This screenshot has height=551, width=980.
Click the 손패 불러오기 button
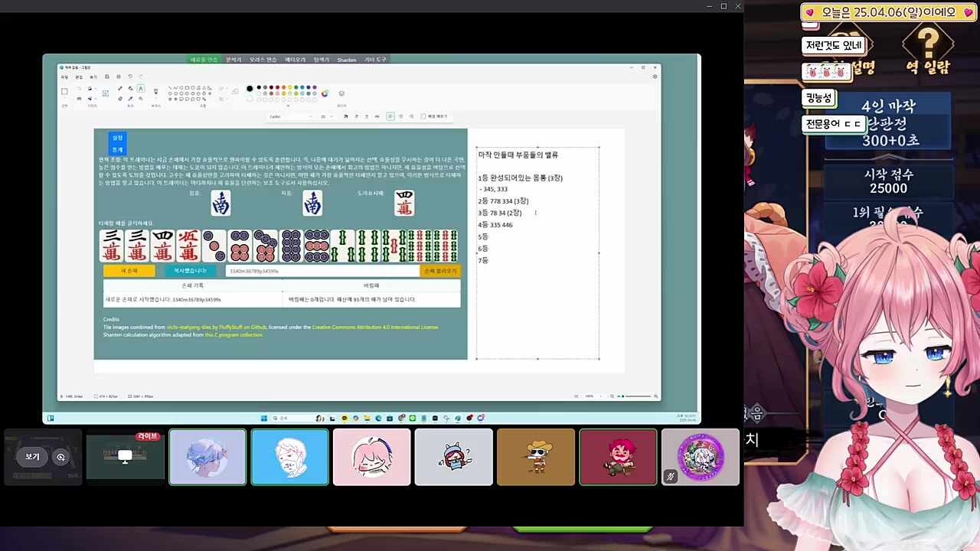pos(440,271)
